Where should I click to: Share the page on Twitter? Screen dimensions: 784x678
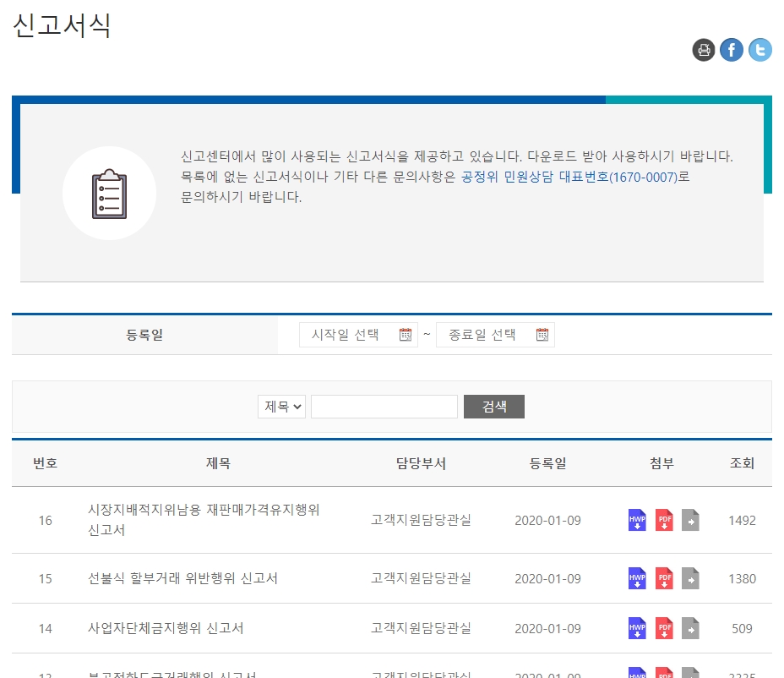click(x=759, y=50)
